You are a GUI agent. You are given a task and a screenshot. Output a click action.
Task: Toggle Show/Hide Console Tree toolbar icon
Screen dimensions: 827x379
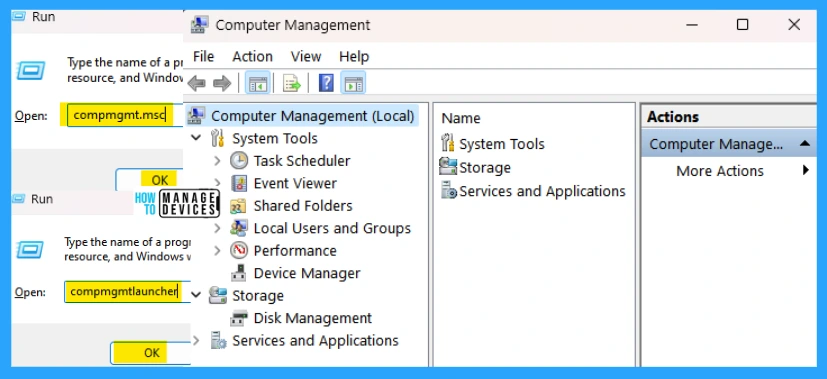(258, 83)
